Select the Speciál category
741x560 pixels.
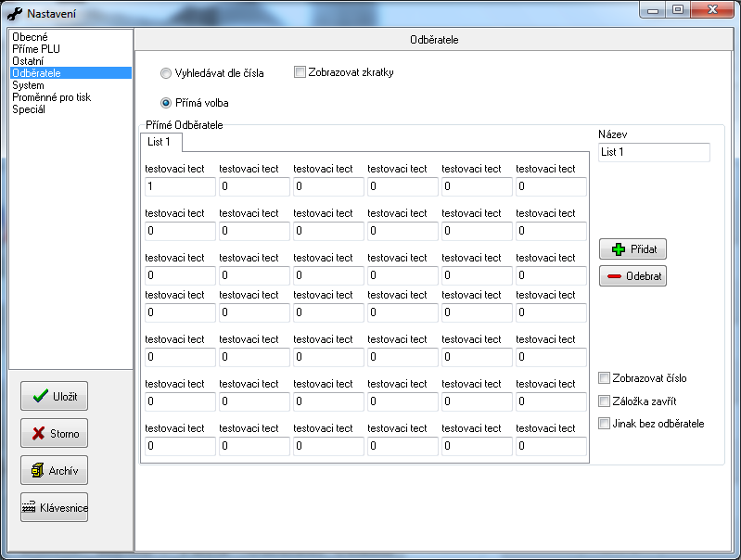click(x=29, y=109)
